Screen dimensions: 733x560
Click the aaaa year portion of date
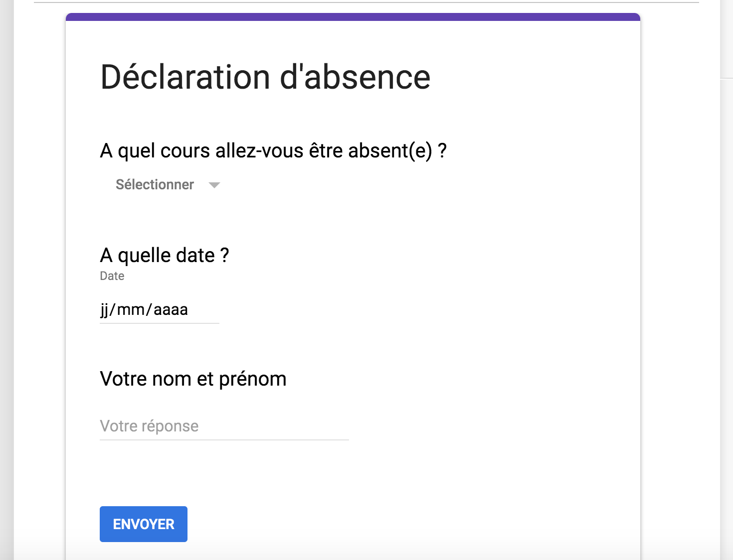point(171,309)
